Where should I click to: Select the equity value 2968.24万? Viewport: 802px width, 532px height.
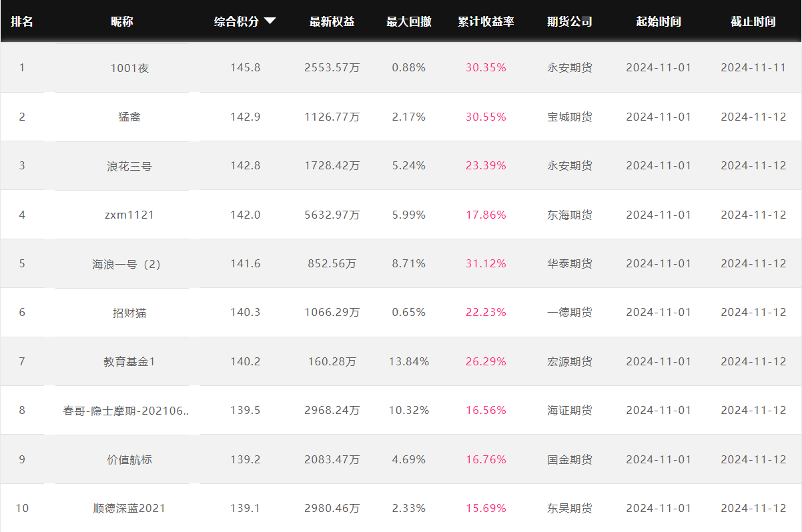coord(332,410)
